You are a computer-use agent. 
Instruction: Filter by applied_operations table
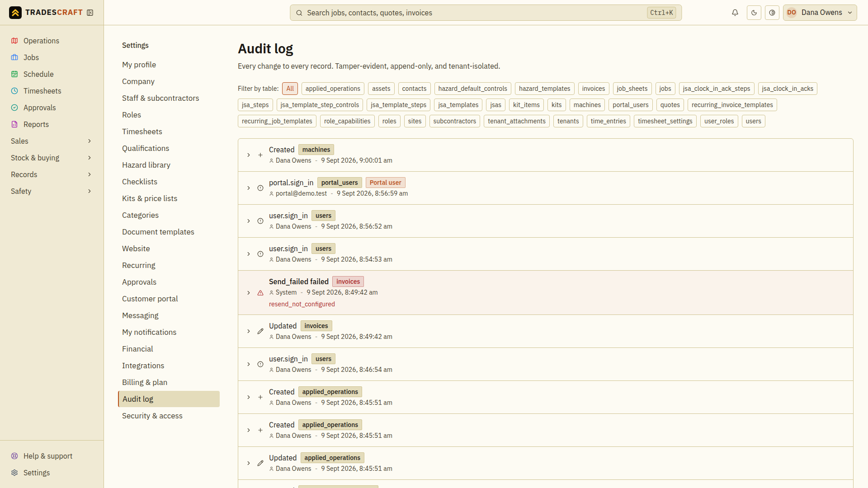[x=333, y=89]
